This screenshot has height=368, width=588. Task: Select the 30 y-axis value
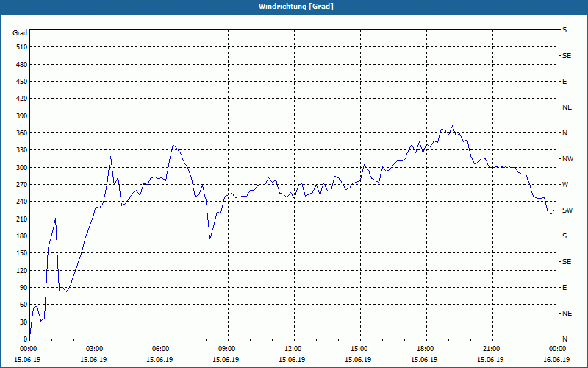[x=24, y=322]
